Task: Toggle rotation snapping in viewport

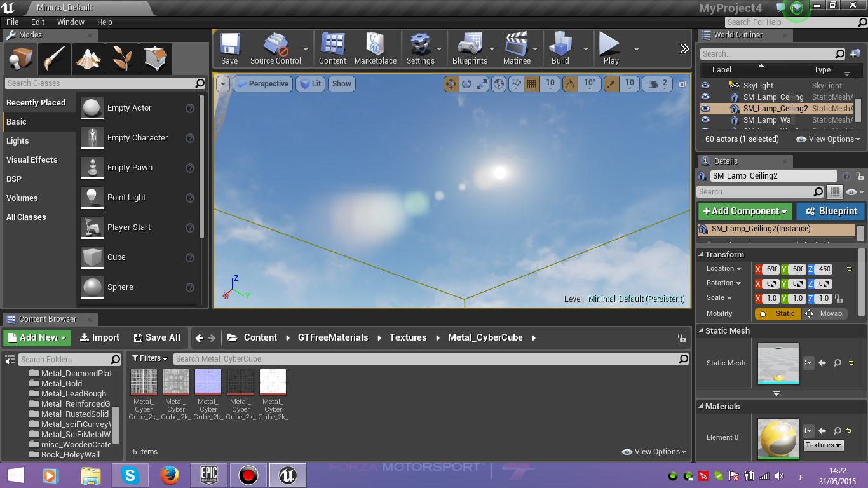Action: click(x=571, y=83)
